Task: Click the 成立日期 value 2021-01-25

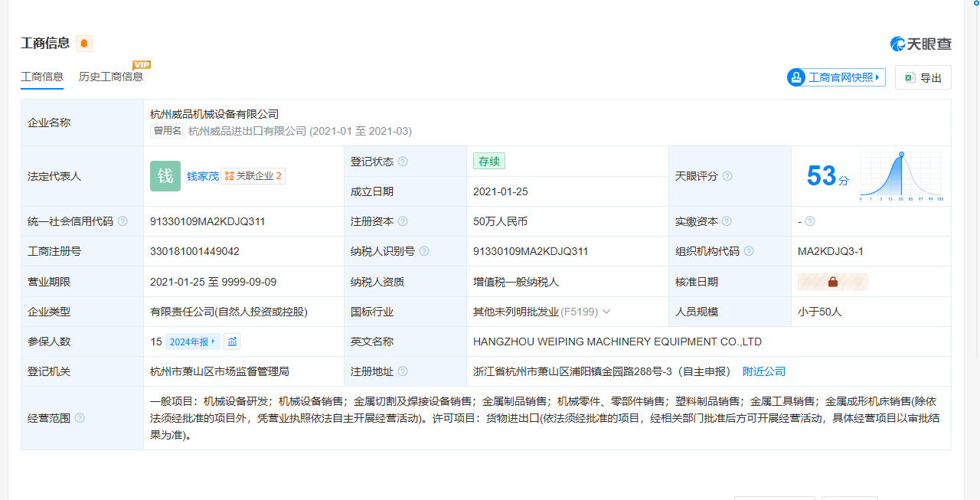Action: pos(501,191)
